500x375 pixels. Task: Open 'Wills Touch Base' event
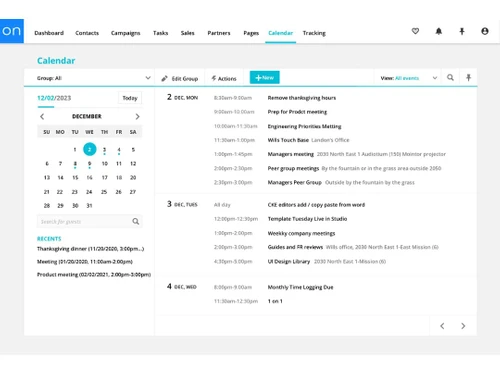(288, 140)
